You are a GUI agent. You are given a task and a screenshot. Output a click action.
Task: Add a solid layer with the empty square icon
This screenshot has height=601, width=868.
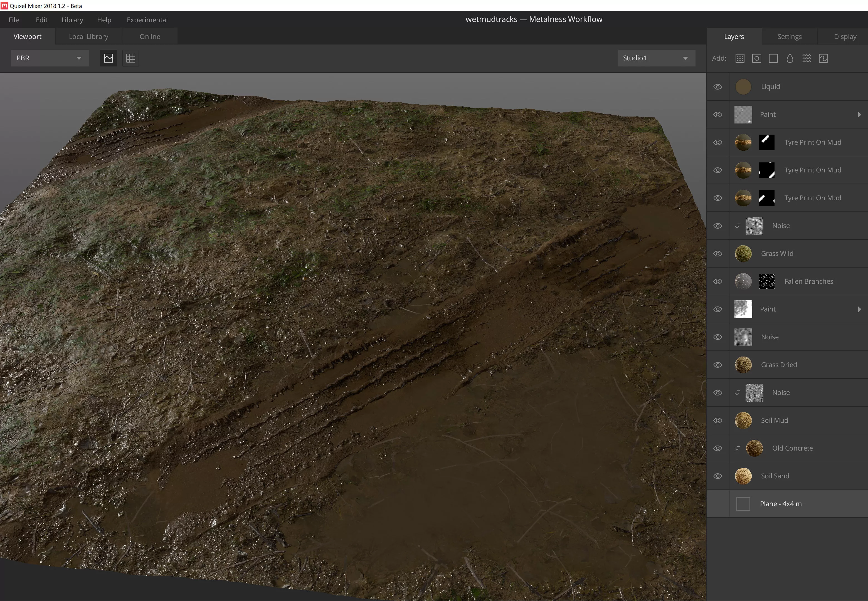(x=773, y=58)
